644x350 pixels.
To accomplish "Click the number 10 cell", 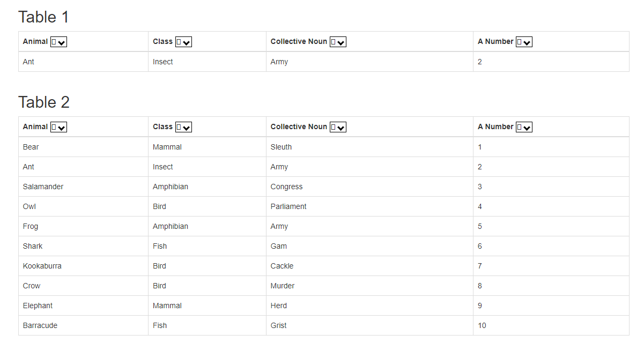I will (x=482, y=325).
